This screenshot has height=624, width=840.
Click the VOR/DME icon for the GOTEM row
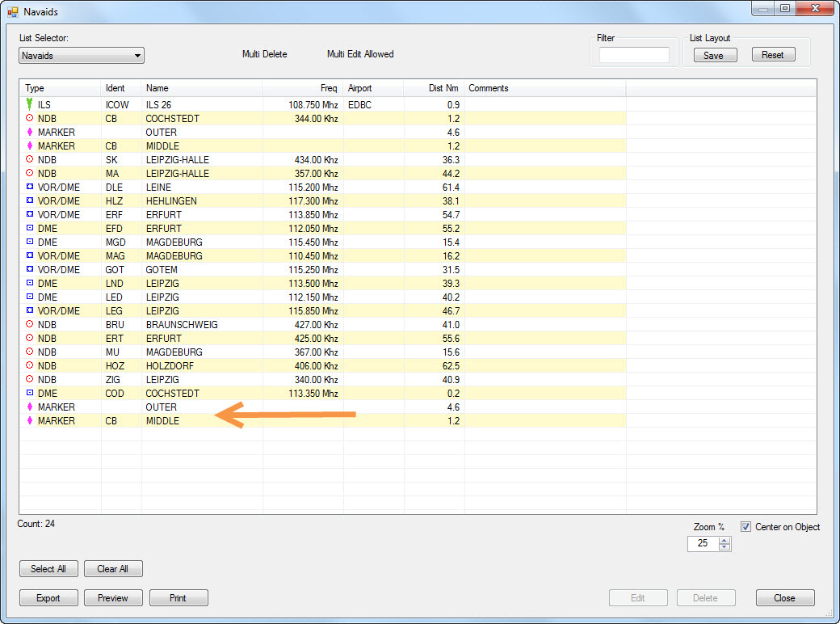(x=30, y=269)
